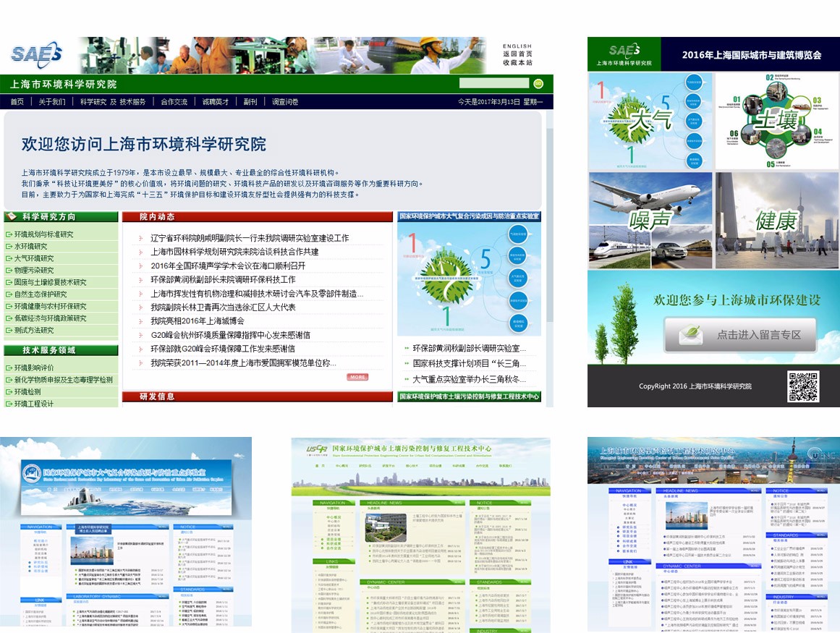Click the QR code in the footer
The height and width of the screenshot is (633, 840).
click(x=802, y=386)
